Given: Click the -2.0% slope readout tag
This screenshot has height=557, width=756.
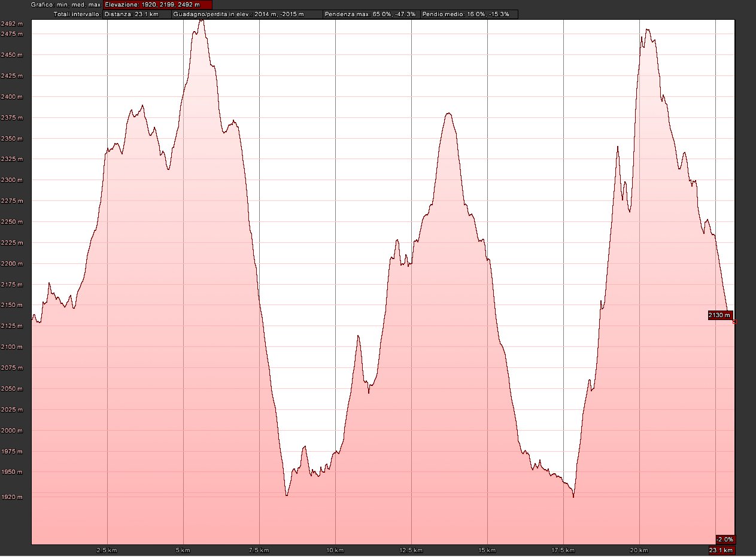Looking at the screenshot, I should pos(724,538).
